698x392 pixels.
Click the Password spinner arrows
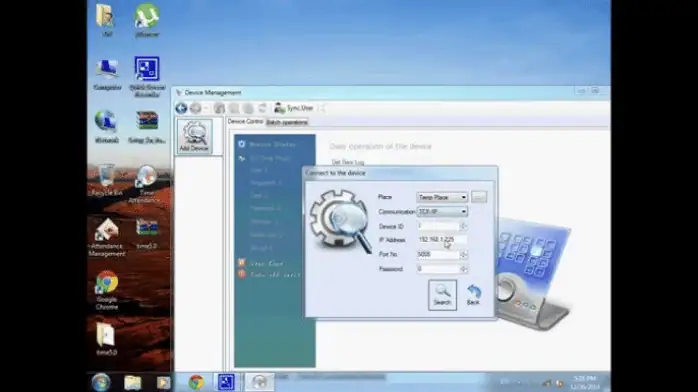click(463, 269)
